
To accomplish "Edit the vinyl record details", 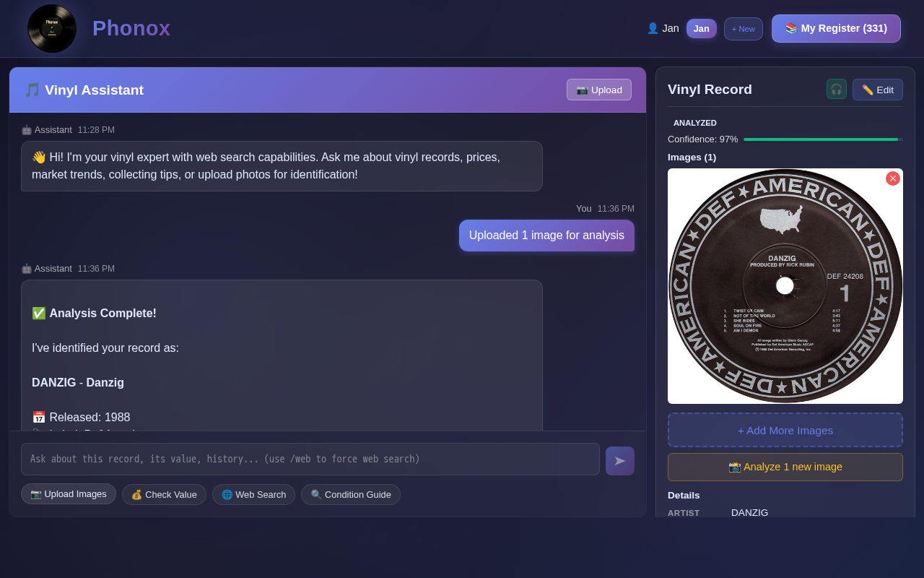I will pos(877,90).
